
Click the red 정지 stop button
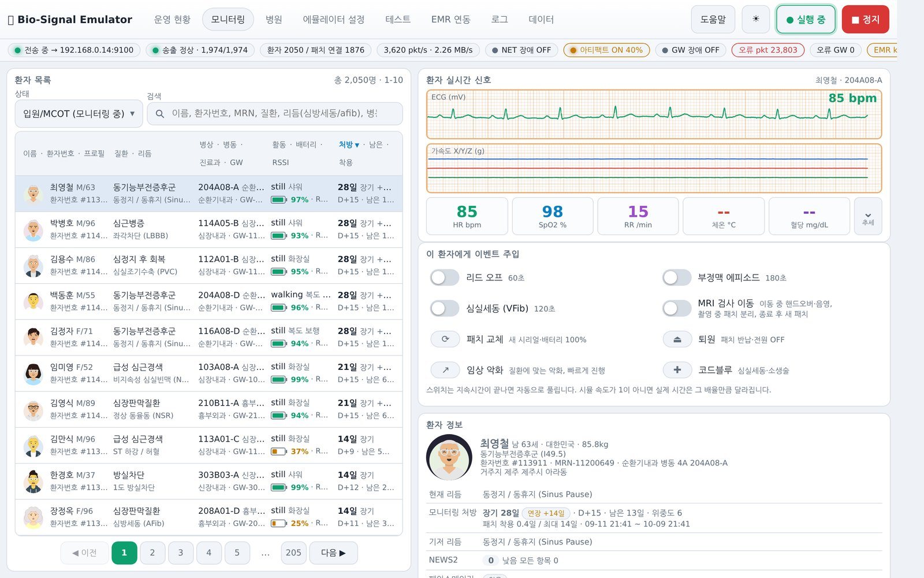pos(865,20)
